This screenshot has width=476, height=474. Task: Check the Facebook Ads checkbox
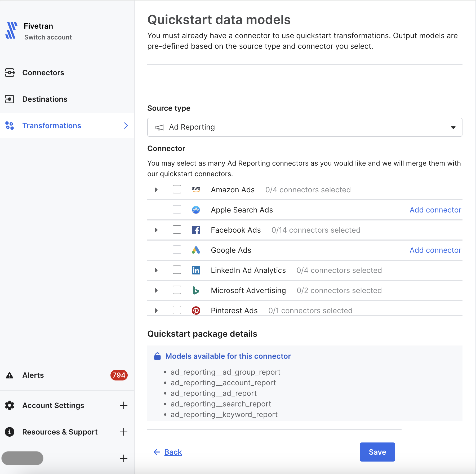(x=177, y=229)
